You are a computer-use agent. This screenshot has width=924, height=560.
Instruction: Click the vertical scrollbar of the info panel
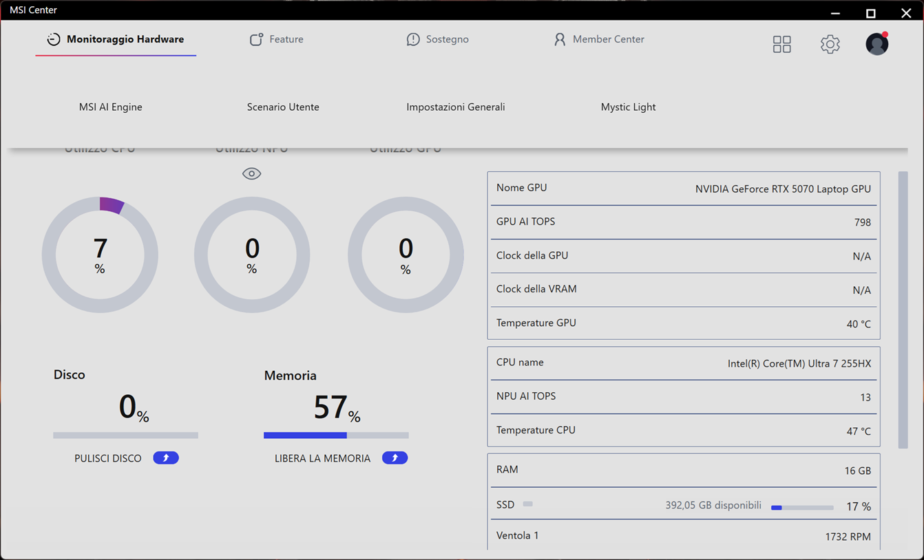tap(903, 310)
